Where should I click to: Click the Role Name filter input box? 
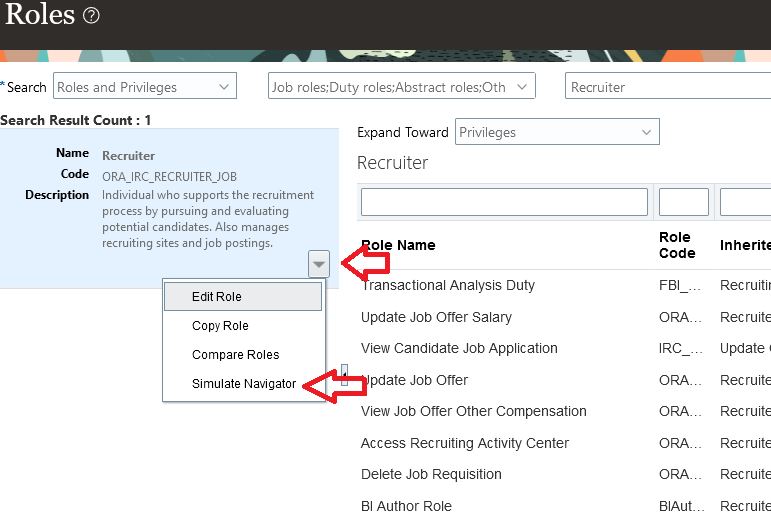504,202
